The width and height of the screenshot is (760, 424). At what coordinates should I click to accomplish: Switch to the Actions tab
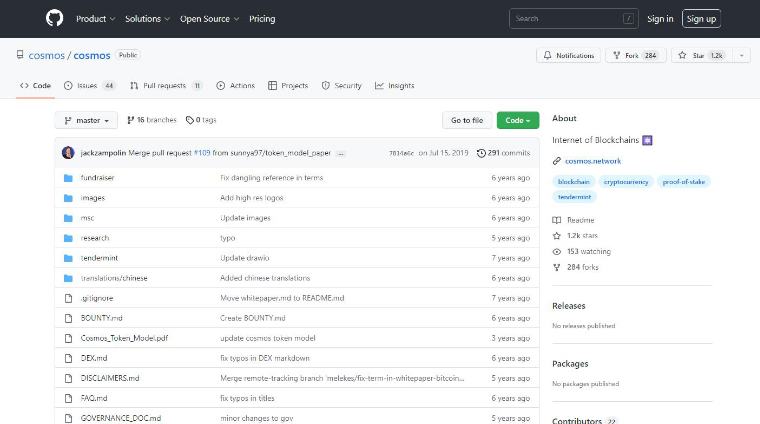point(236,85)
